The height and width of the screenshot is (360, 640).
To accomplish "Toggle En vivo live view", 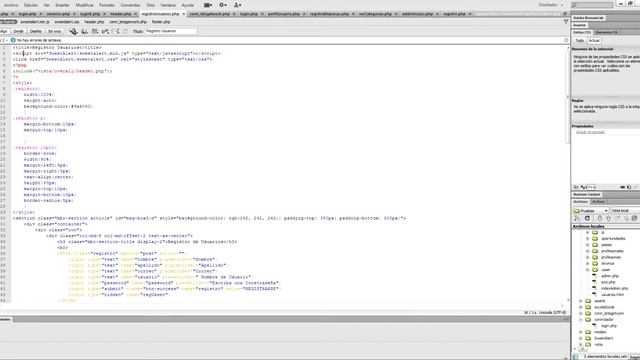I will tap(55, 31).
